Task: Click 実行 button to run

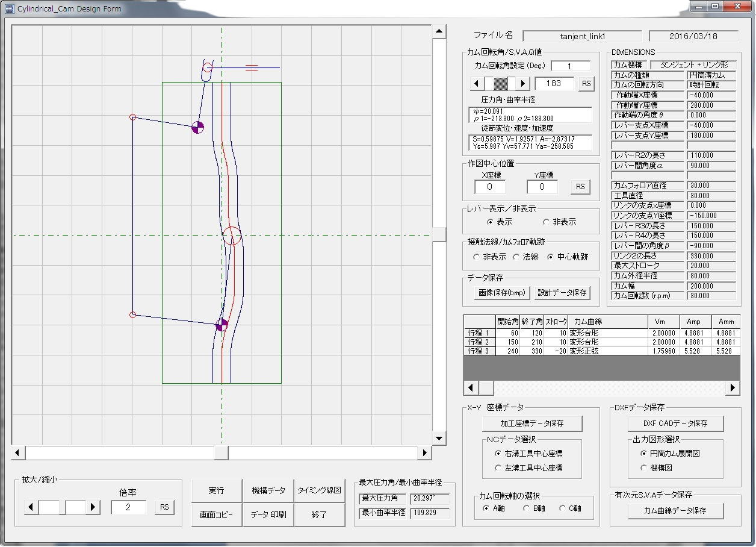Action: [216, 490]
